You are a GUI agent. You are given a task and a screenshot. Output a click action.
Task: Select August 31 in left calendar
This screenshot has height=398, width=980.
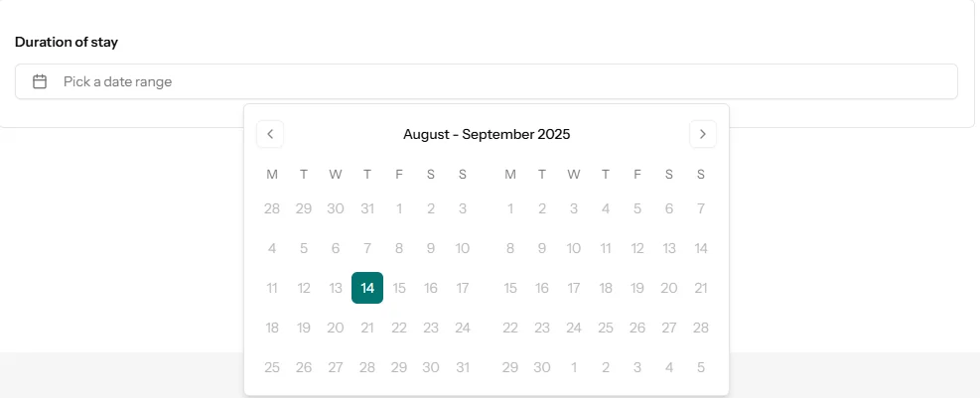click(463, 367)
